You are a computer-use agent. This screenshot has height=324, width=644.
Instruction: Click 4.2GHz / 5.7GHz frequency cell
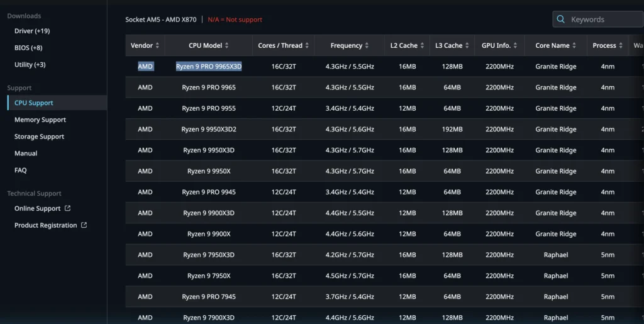(x=350, y=255)
